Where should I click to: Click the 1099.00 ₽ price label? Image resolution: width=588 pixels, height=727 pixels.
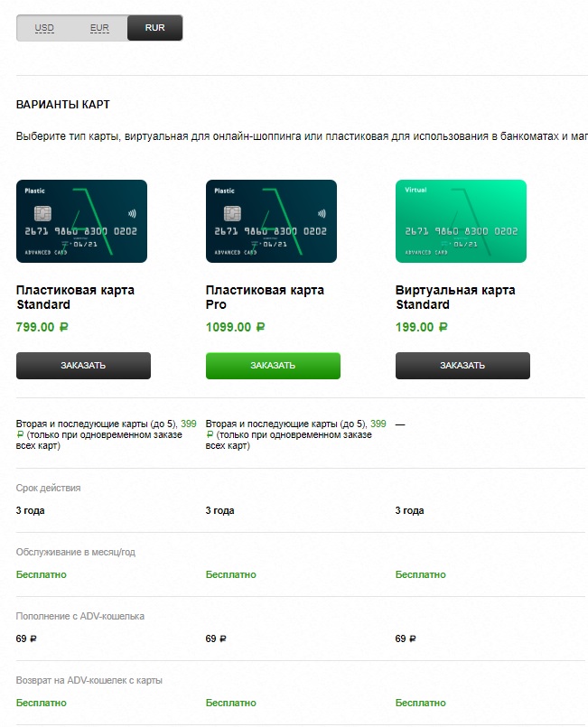click(x=235, y=327)
